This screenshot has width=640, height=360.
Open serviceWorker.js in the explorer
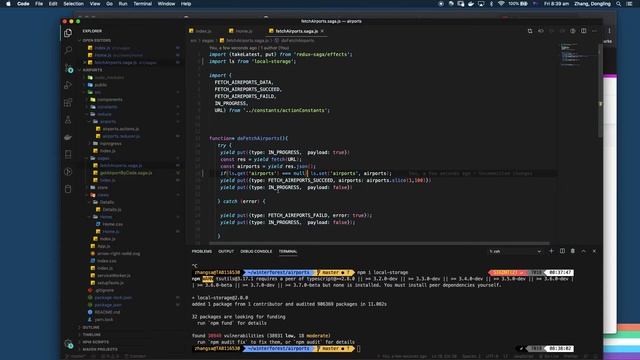click(114, 276)
